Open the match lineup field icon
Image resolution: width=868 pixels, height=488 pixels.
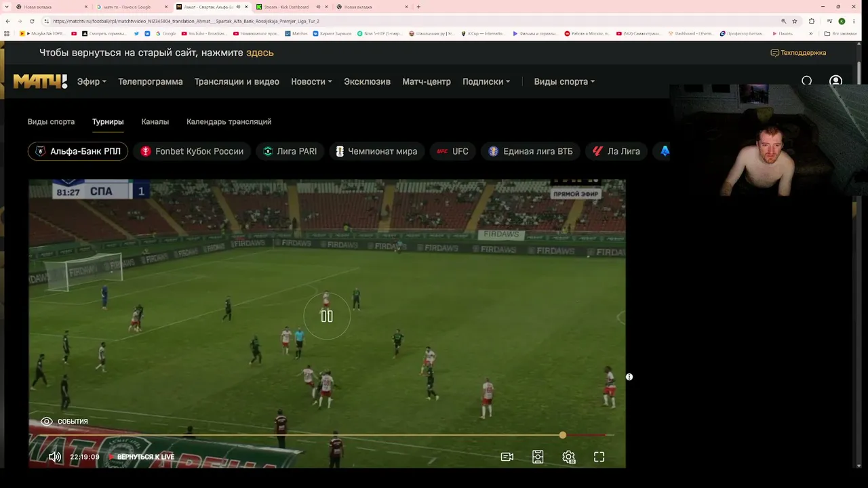pyautogui.click(x=538, y=457)
